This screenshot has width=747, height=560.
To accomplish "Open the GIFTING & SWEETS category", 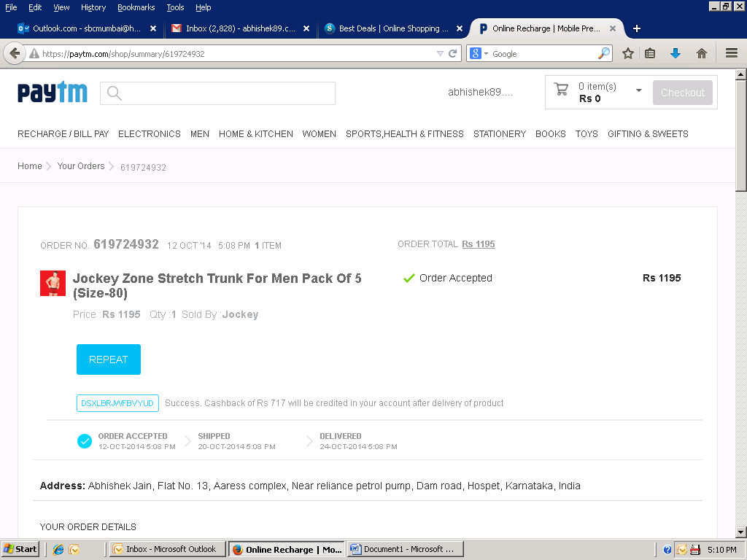I will (x=648, y=134).
